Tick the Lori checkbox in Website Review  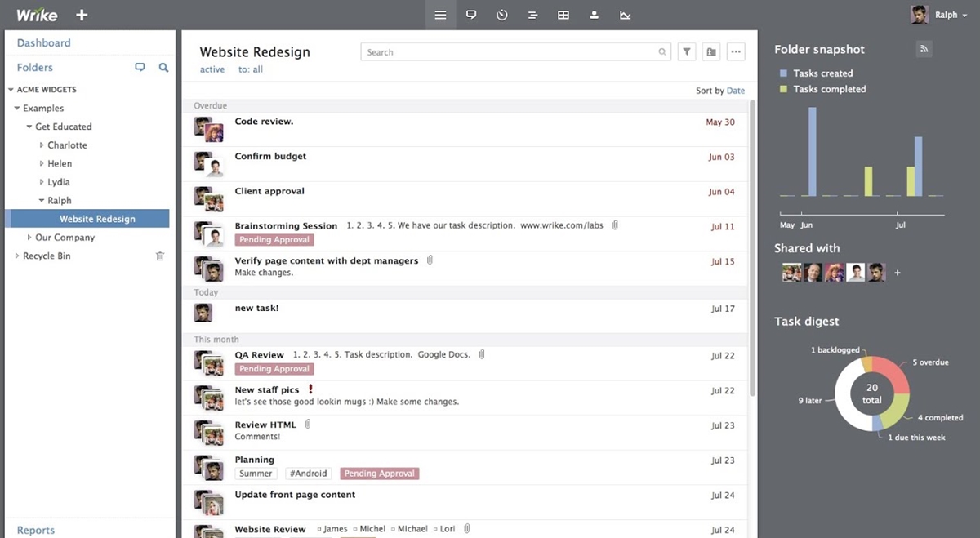coord(437,529)
